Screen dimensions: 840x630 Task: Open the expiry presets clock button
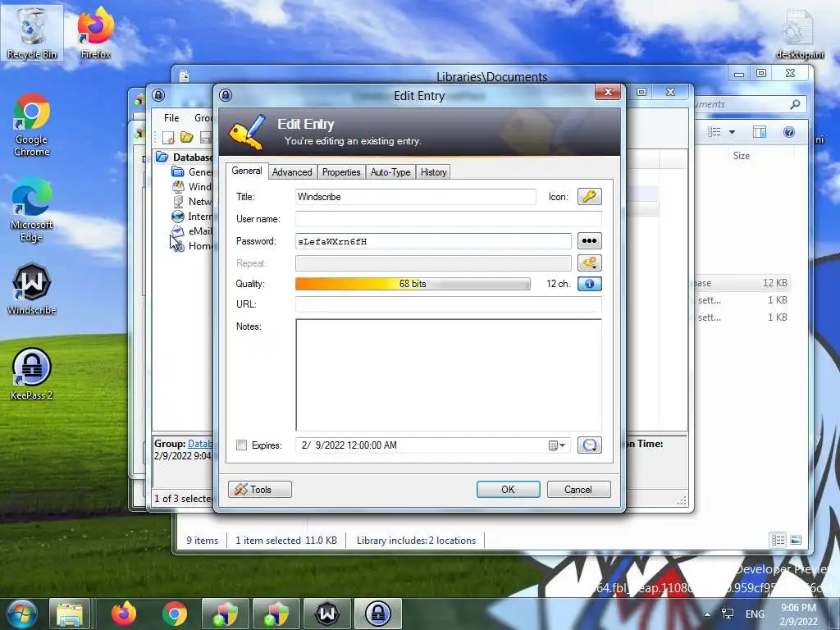(589, 445)
